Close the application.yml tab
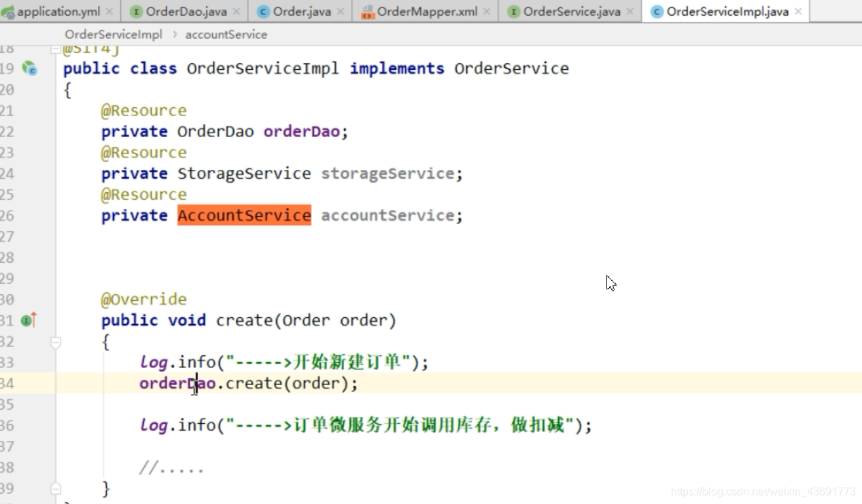 pos(109,12)
